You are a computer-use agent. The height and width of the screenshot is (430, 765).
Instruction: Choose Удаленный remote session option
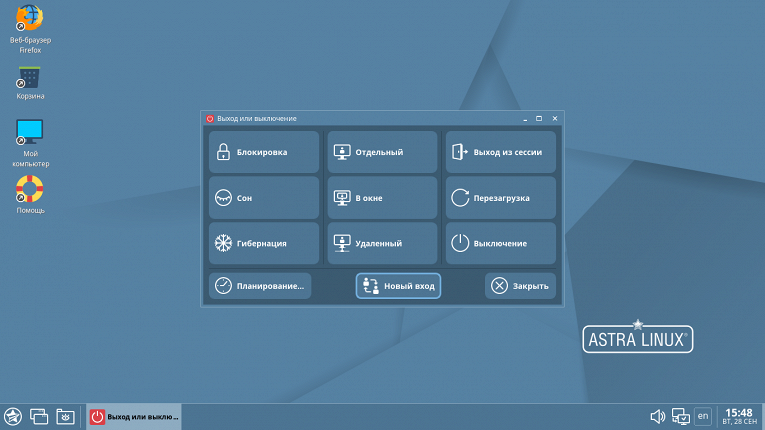382,243
